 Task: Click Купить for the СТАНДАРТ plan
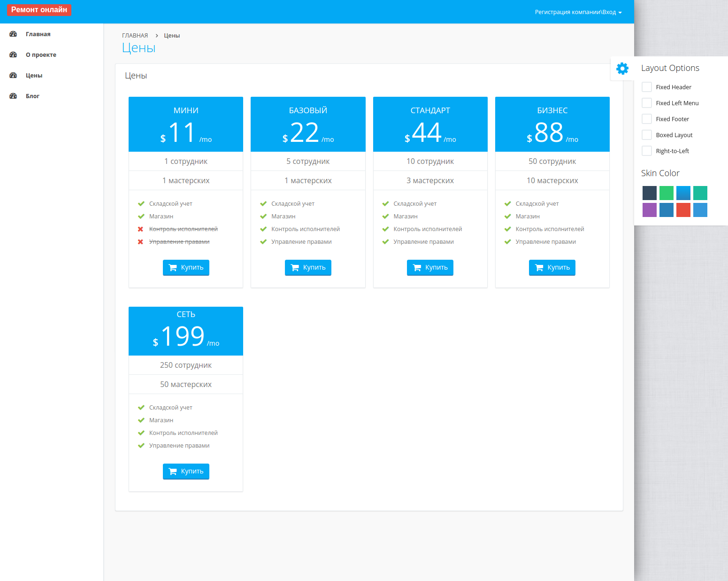click(430, 268)
